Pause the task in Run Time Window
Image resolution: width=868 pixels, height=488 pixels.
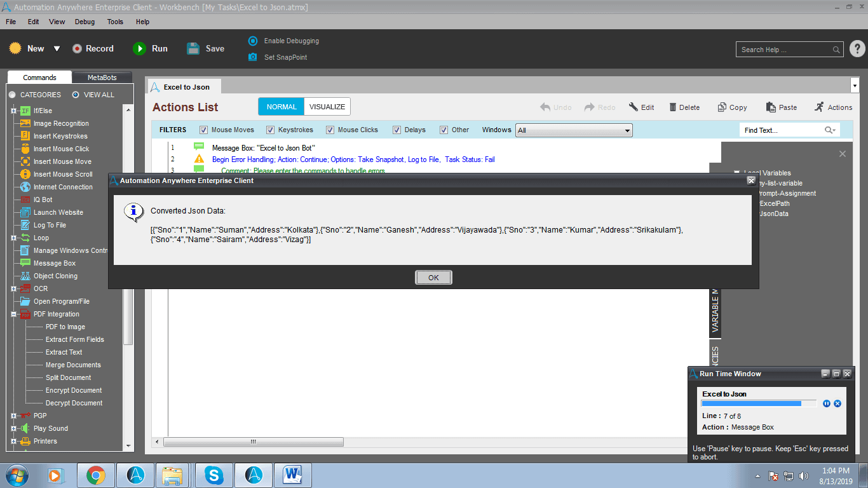coord(827,403)
